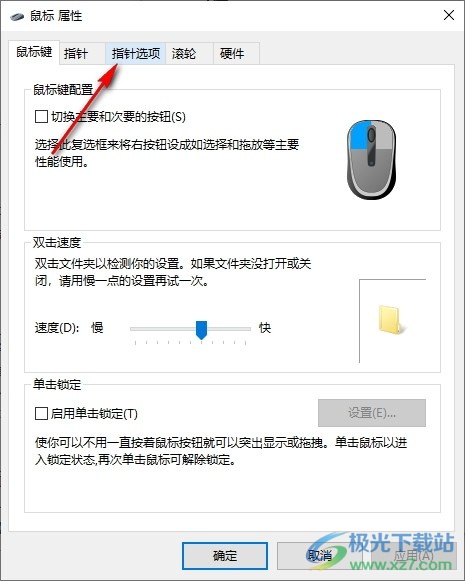The width and height of the screenshot is (465, 581).
Task: Click the 应用 button
Action: [413, 556]
